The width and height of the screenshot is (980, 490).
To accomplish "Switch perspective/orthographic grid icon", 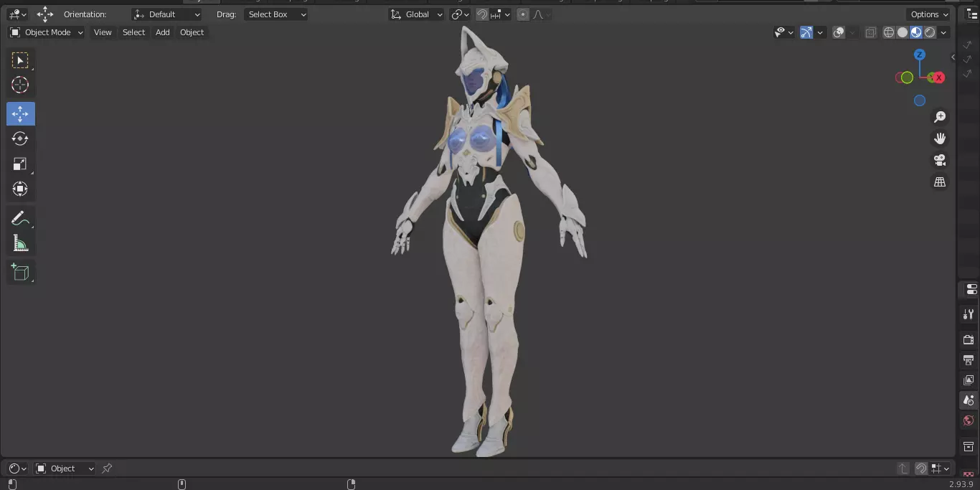I will click(x=940, y=182).
